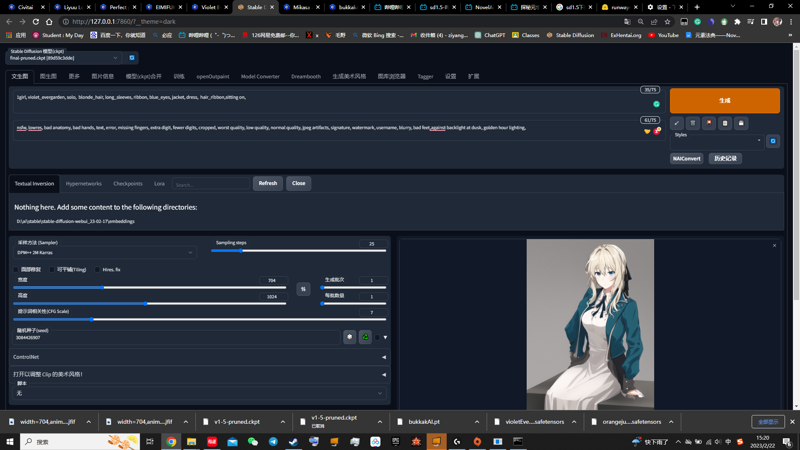Switch to the Lora extra networks tab
This screenshot has height=450, width=800.
[x=159, y=184]
